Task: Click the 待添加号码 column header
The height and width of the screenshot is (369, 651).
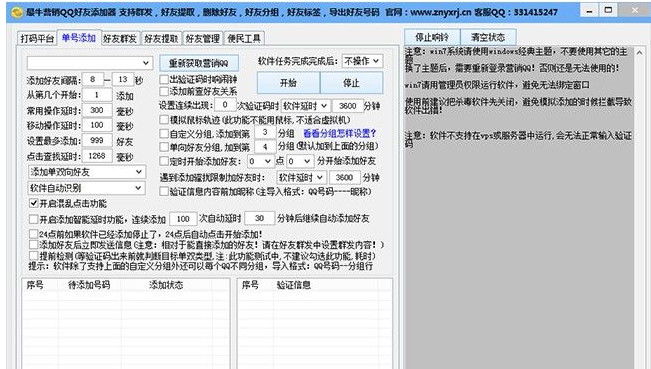Action: pos(89,285)
